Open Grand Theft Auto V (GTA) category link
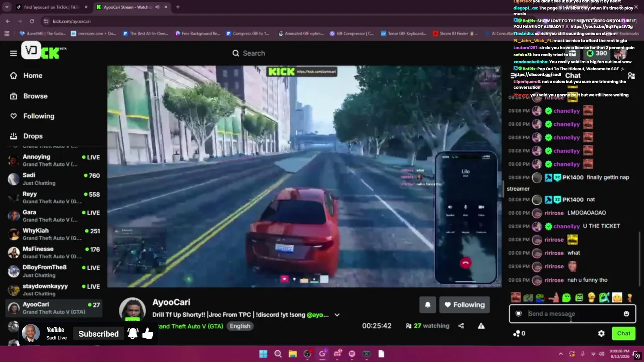The height and width of the screenshot is (362, 644). click(x=190, y=326)
